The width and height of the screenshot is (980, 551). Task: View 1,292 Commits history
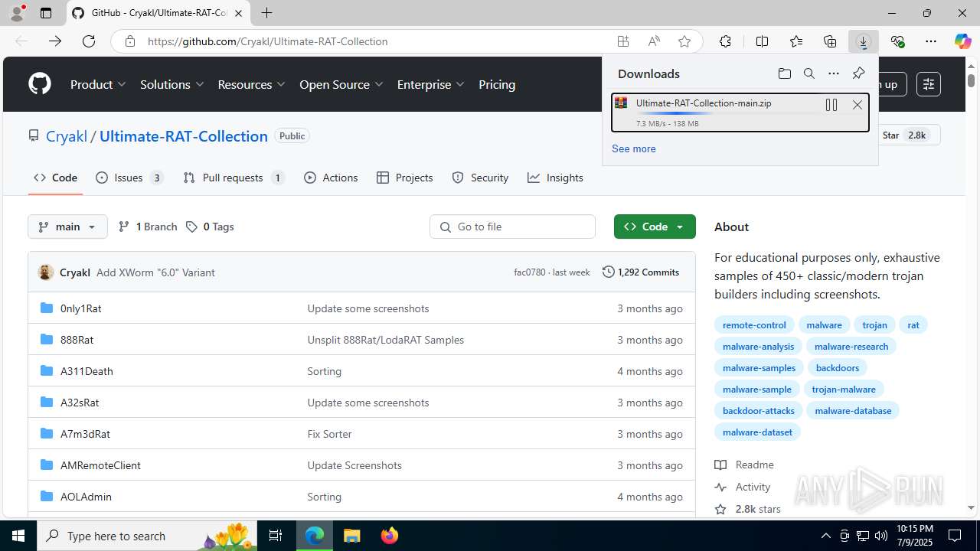(641, 272)
